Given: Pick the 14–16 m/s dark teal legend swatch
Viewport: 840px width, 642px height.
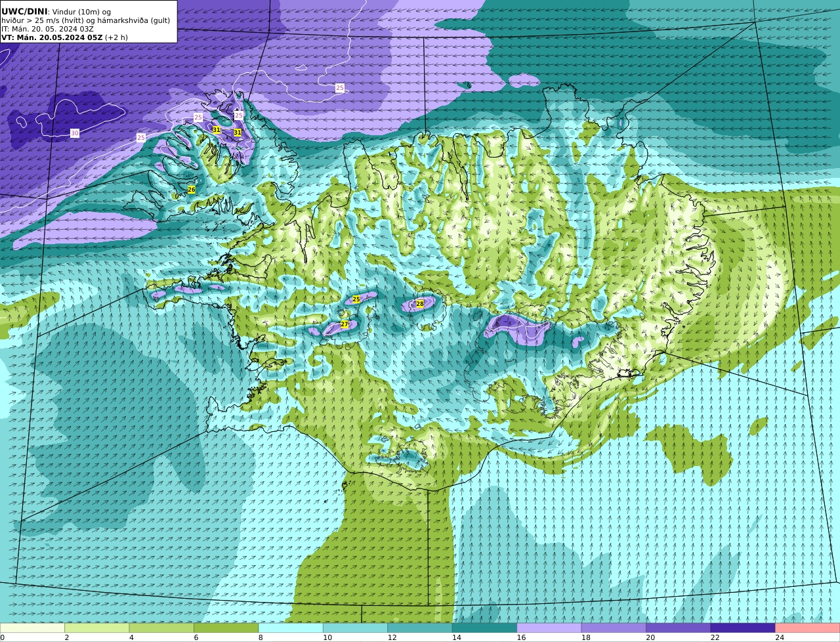Looking at the screenshot, I should pos(484,628).
